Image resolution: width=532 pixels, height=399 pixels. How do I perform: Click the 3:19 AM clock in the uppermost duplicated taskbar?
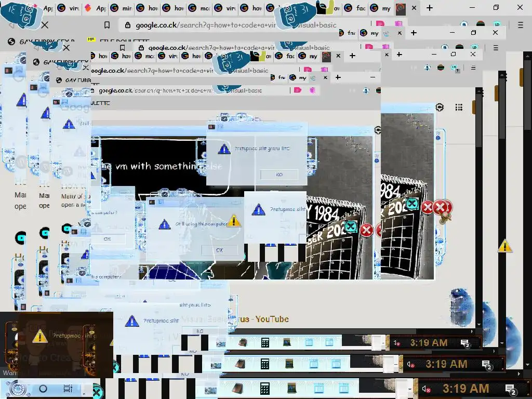[429, 343]
